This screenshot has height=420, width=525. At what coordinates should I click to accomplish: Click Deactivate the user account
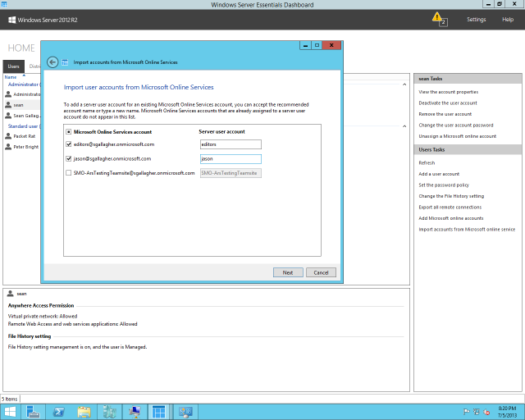pyautogui.click(x=448, y=103)
